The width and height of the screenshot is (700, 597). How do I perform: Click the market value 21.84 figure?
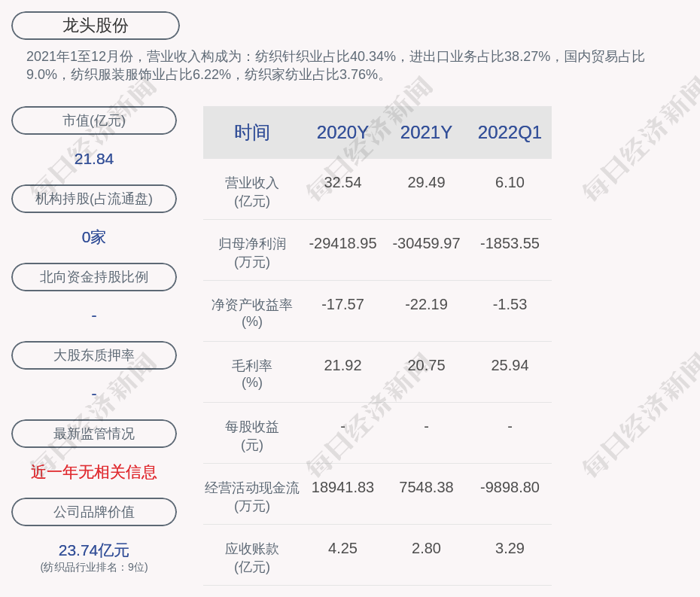(x=94, y=159)
